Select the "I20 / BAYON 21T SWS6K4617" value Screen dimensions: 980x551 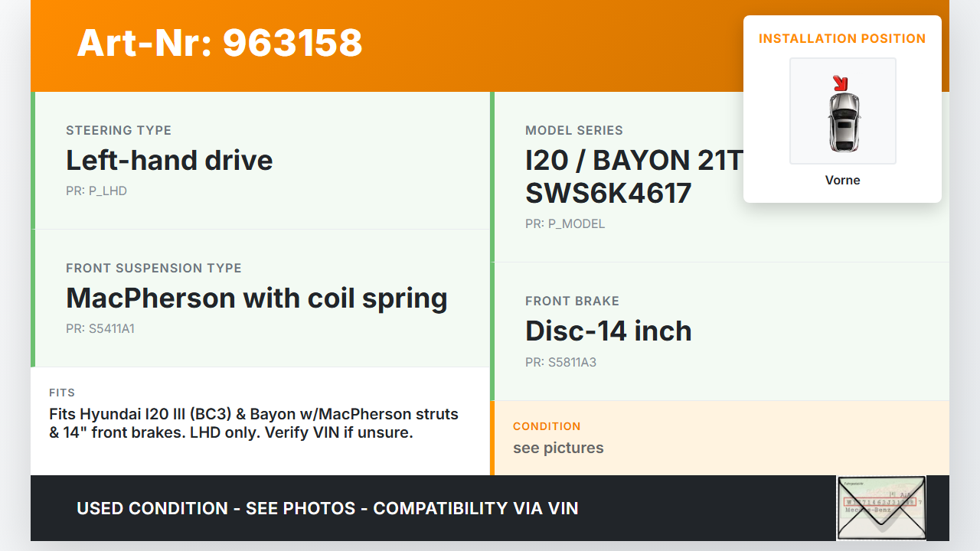coord(634,177)
